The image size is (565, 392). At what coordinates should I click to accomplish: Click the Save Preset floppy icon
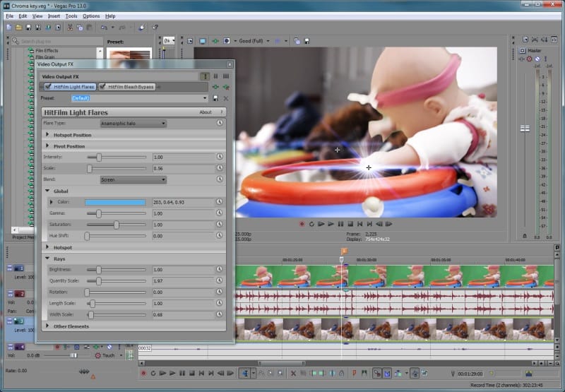pos(215,98)
